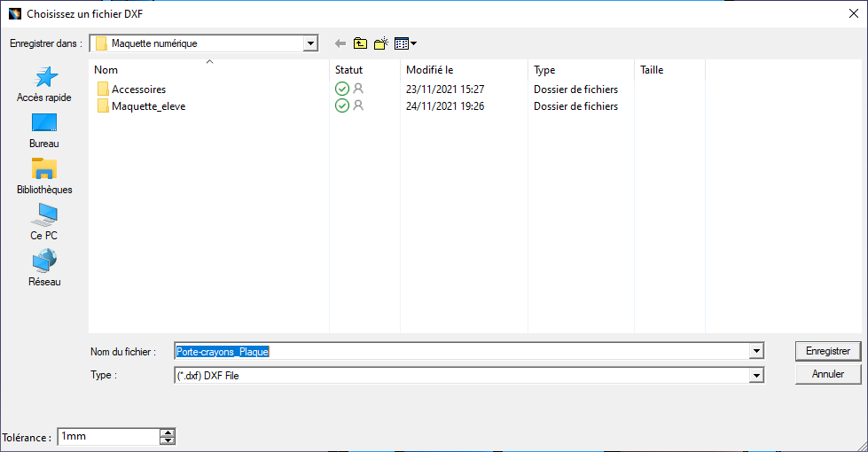Screen dimensions: 868x452
Task: Click the Tolérance value field
Action: (x=108, y=437)
